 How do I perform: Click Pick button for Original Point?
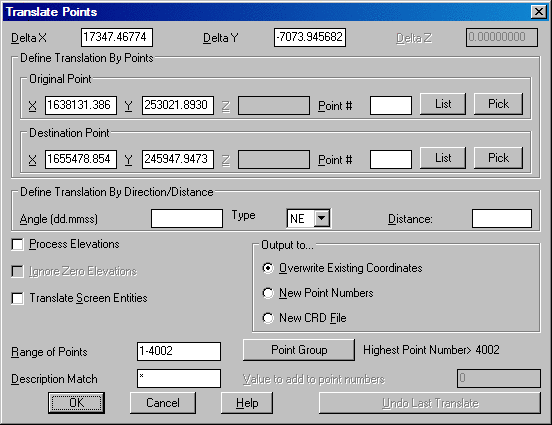point(498,104)
